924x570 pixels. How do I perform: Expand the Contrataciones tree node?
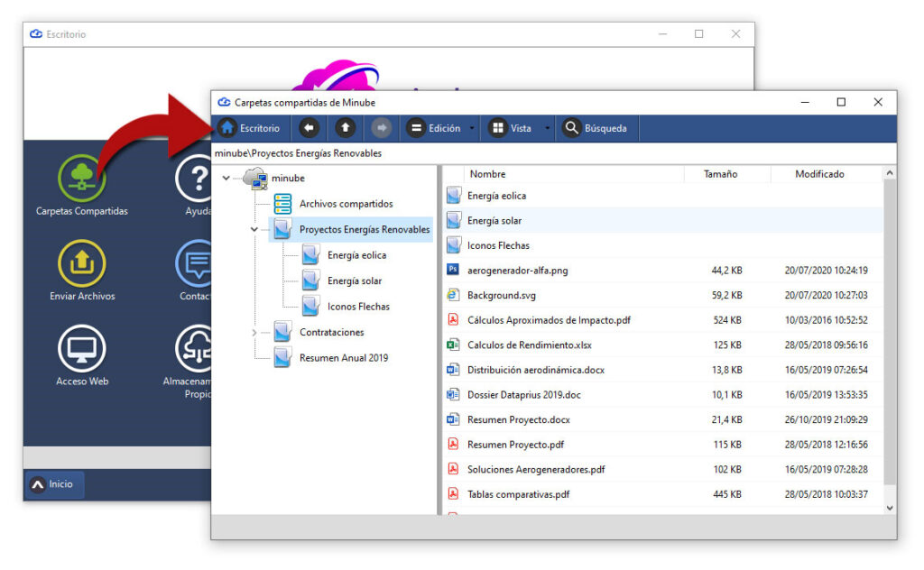tap(254, 333)
